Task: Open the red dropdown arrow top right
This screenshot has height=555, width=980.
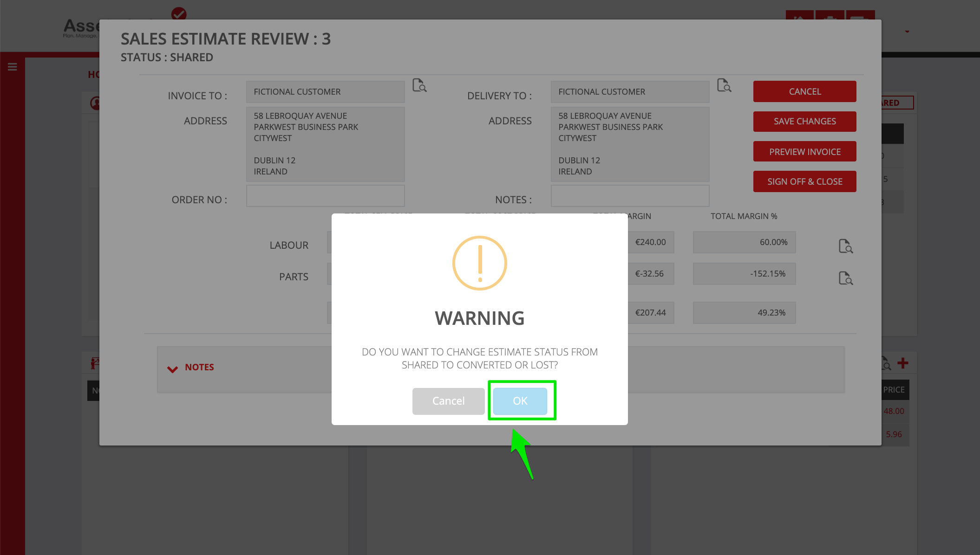Action: click(907, 32)
